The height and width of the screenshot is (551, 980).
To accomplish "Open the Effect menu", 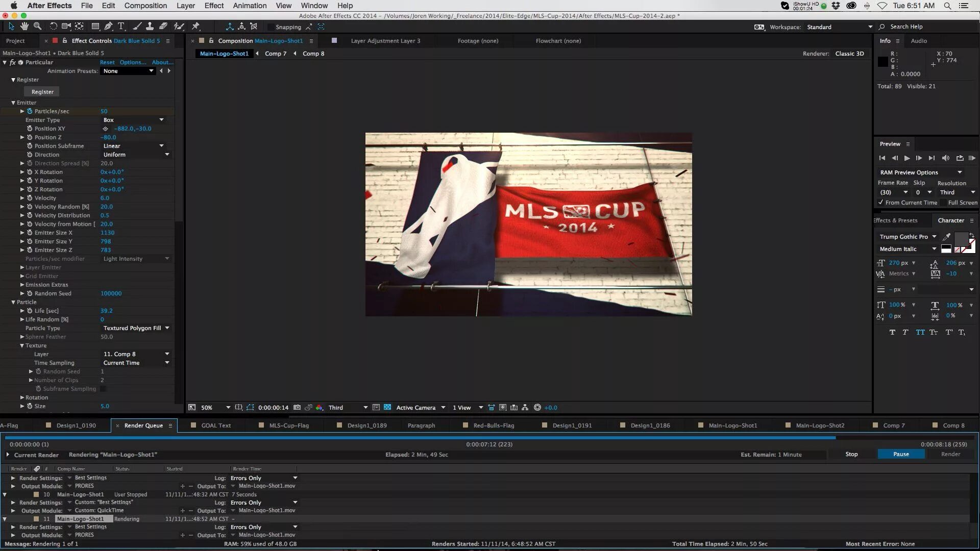I will [x=214, y=6].
